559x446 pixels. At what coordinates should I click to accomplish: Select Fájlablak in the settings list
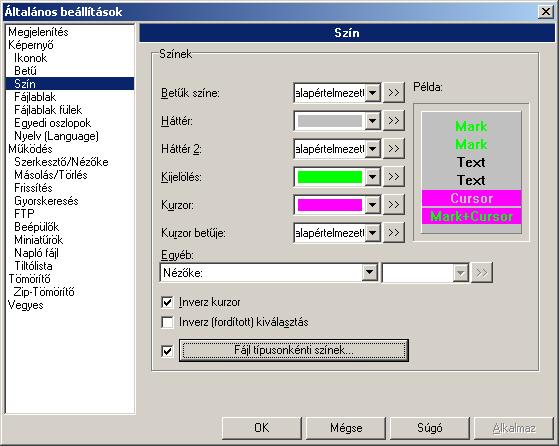[x=35, y=97]
